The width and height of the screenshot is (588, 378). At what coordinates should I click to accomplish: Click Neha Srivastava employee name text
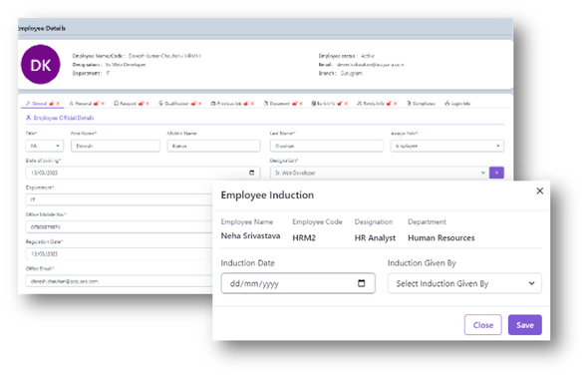(x=250, y=236)
